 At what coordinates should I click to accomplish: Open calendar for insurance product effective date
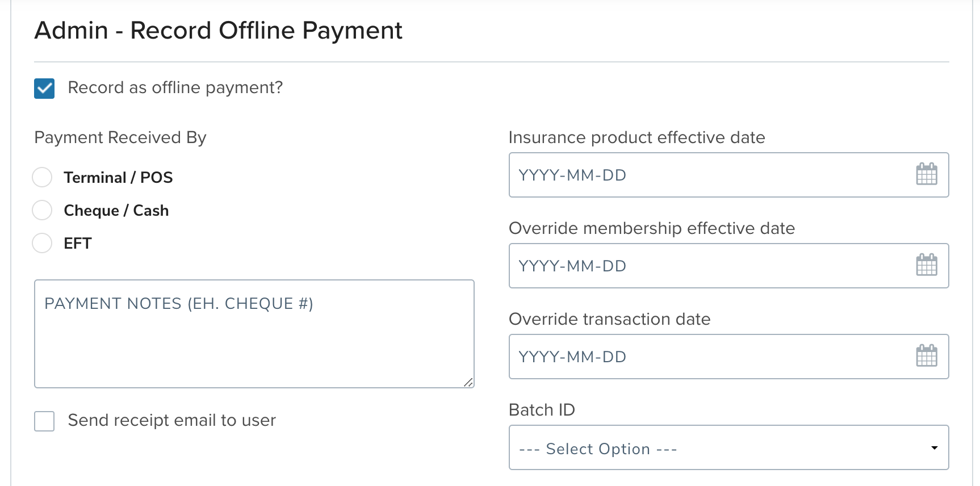(x=926, y=174)
